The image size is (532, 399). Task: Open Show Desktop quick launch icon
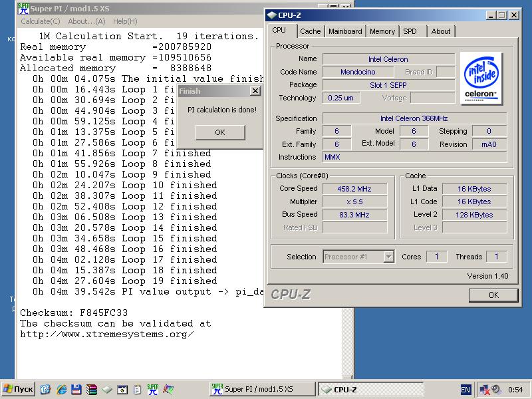coord(45,389)
